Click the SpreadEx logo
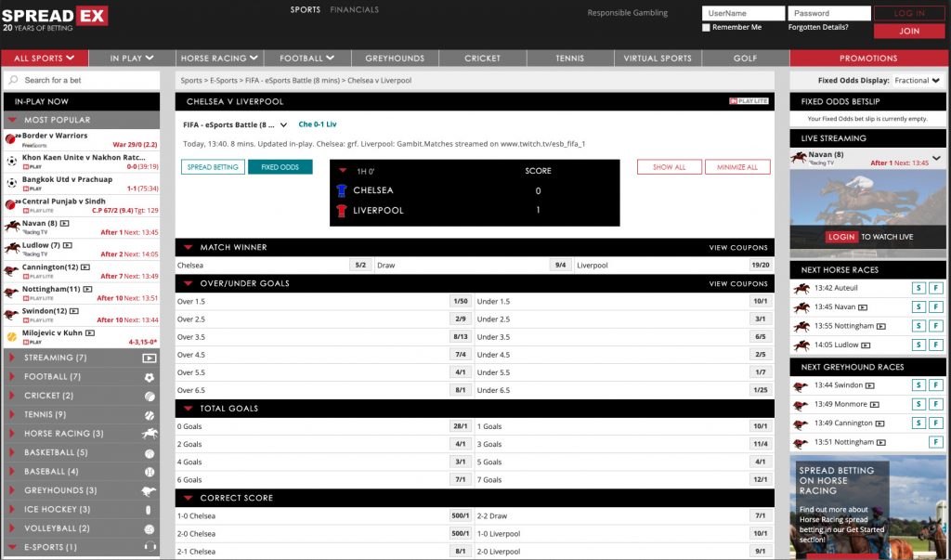The height and width of the screenshot is (560, 951). point(56,19)
